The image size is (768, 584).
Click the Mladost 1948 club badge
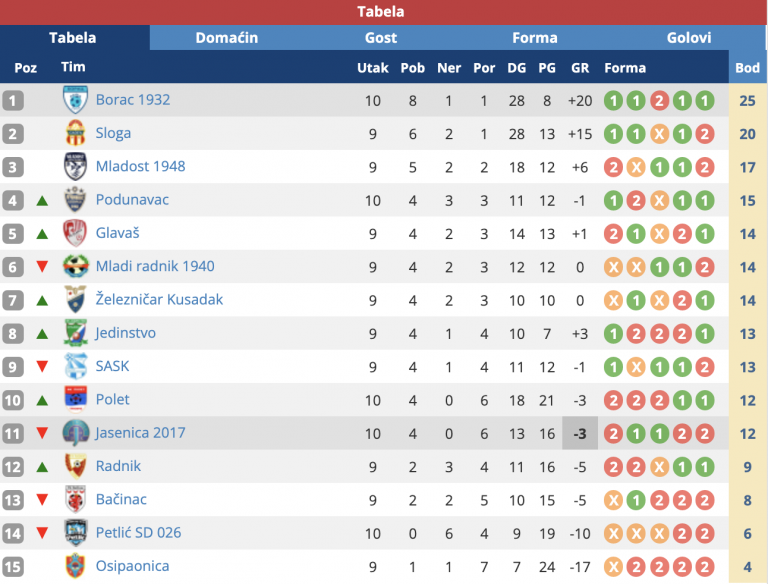pyautogui.click(x=75, y=166)
